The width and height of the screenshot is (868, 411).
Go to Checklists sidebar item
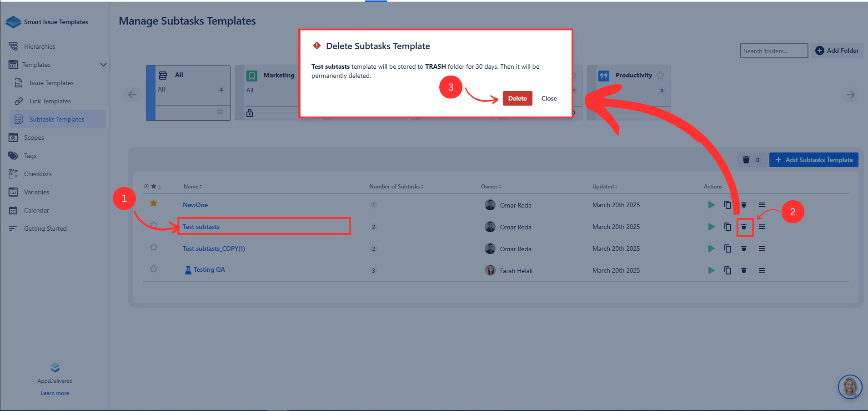pos(38,174)
